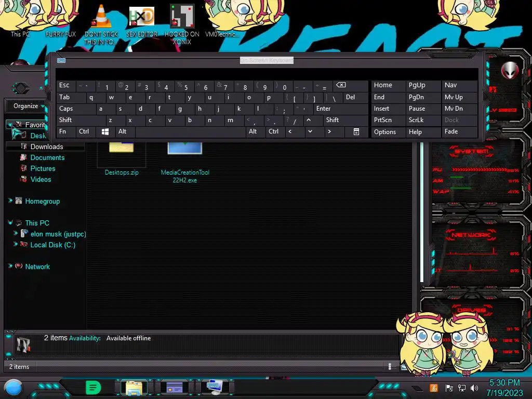Toggle the right Shift key
The height and width of the screenshot is (399, 532).
[x=345, y=120]
